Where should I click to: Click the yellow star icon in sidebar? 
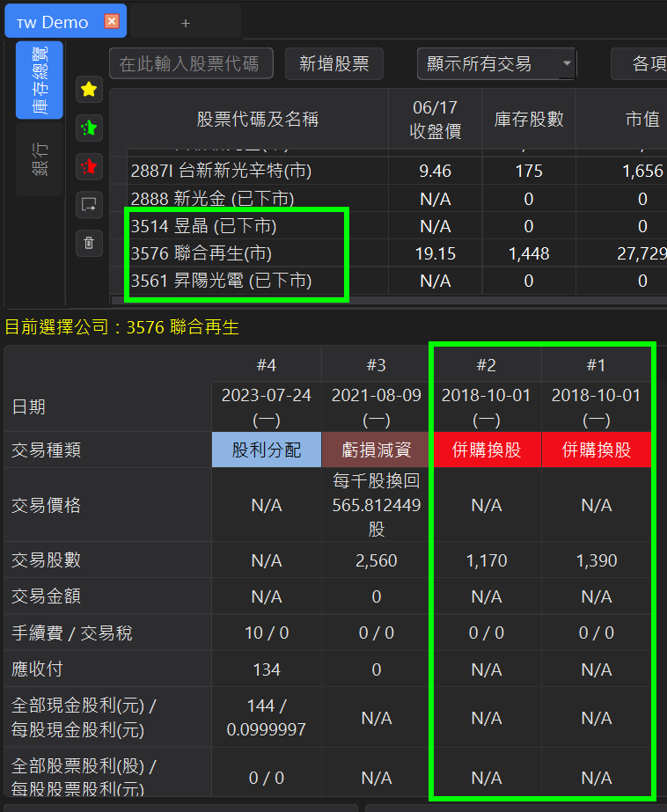pos(89,90)
